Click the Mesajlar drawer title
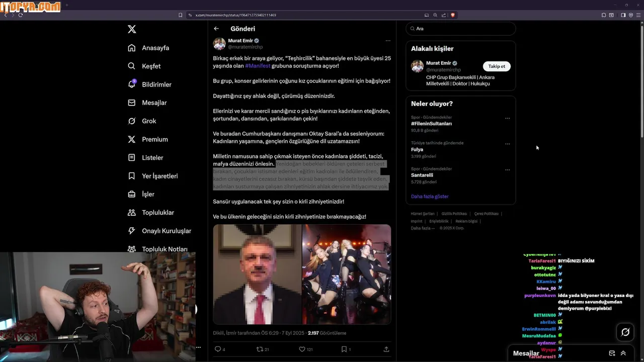This screenshot has width=644, height=362. (x=526, y=353)
